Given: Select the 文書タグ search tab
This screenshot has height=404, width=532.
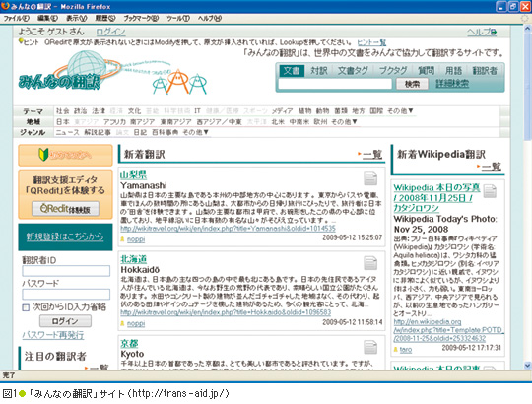Looking at the screenshot, I should [353, 71].
